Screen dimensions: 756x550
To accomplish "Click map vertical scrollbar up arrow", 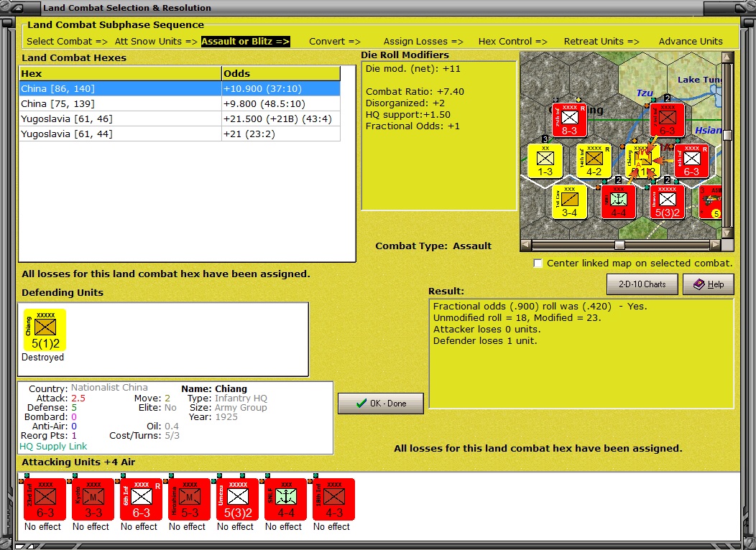I will click(727, 57).
